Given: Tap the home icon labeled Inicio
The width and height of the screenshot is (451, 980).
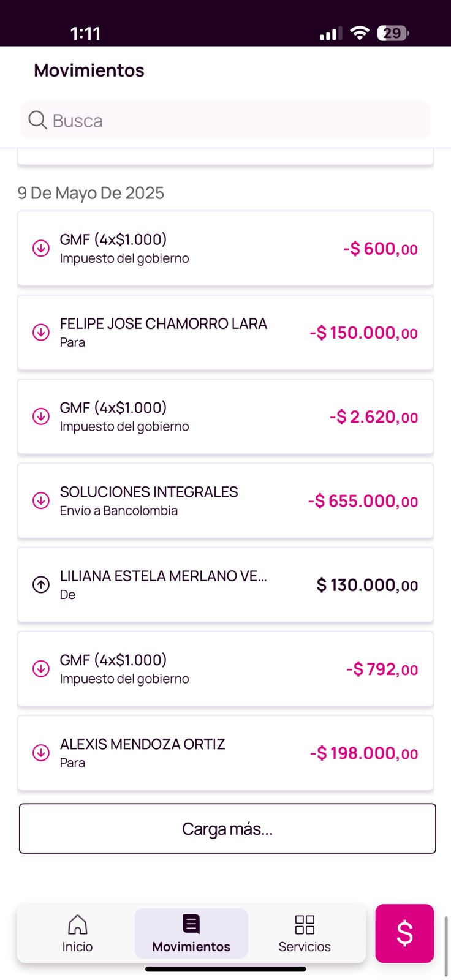Looking at the screenshot, I should point(77,924).
